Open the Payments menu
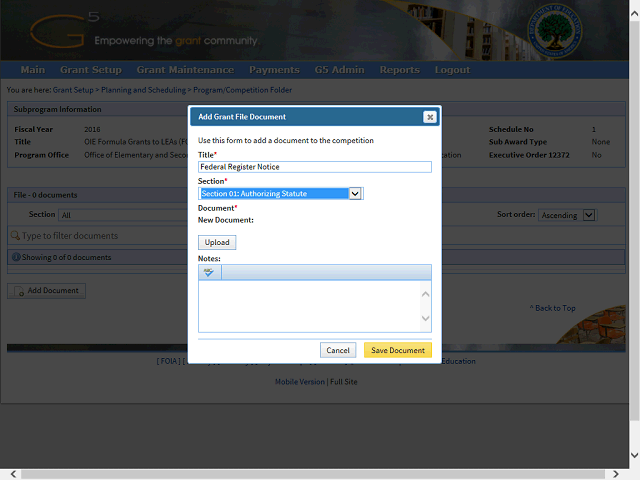The image size is (640, 480). click(274, 70)
